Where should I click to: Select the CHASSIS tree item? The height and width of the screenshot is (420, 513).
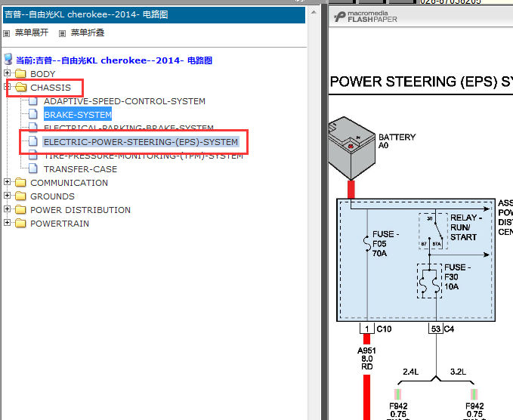[x=51, y=88]
